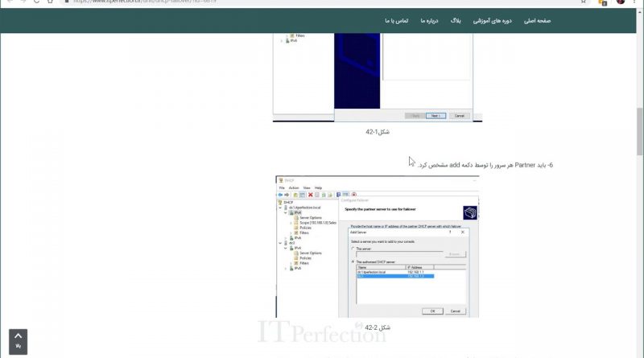Select highlighted IPv4 node under dc1
This screenshot has width=644, height=358.
297,212
